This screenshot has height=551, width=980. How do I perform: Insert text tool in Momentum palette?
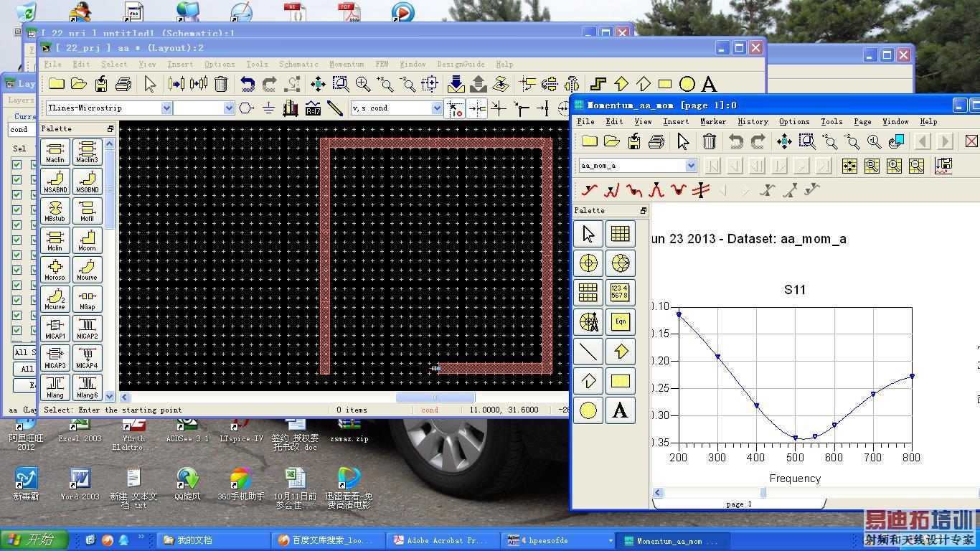(x=620, y=410)
